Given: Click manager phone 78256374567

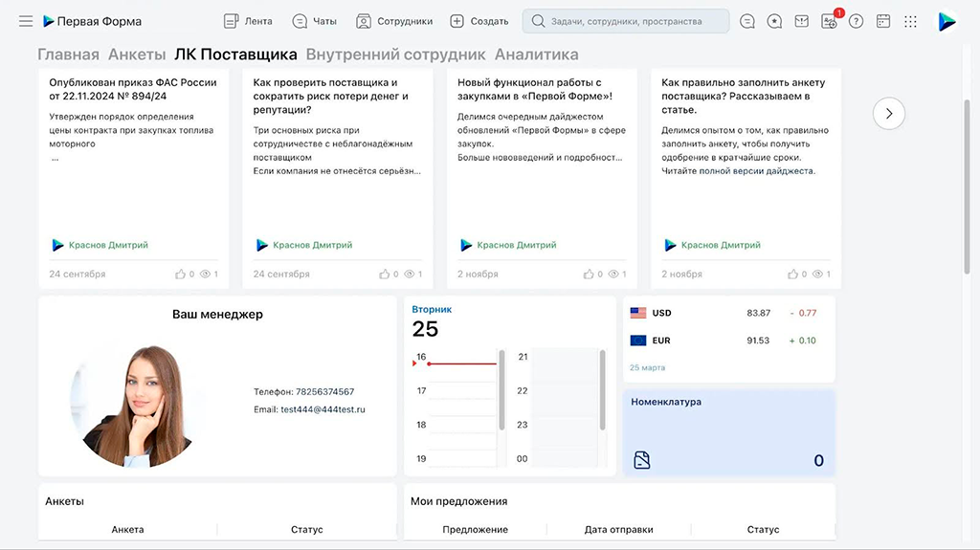Looking at the screenshot, I should pyautogui.click(x=325, y=392).
